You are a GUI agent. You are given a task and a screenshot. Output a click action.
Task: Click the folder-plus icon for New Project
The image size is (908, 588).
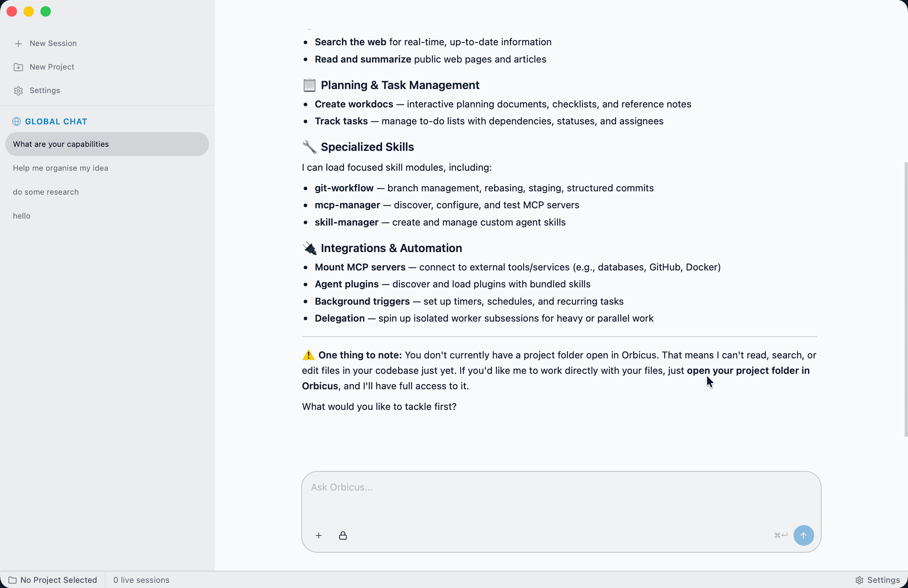pos(18,67)
